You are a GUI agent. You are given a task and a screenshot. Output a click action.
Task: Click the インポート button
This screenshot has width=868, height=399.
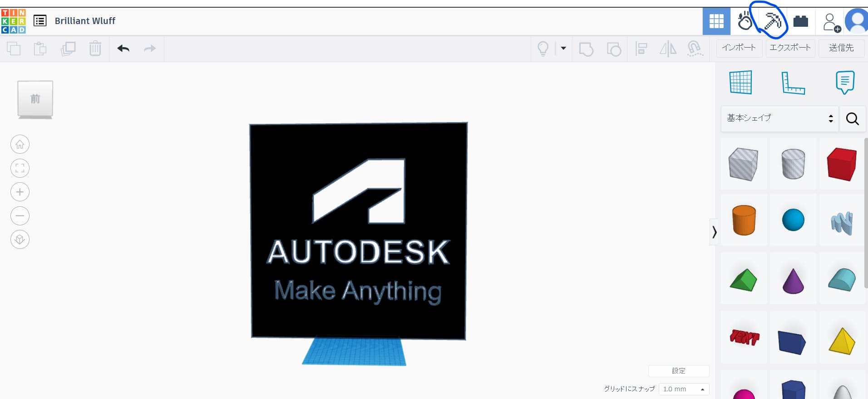(739, 48)
